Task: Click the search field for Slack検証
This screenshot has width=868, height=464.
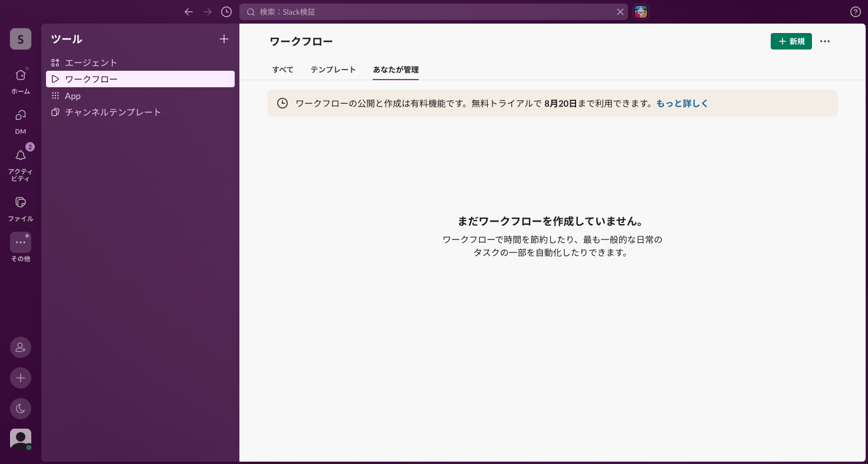Action: pos(433,12)
